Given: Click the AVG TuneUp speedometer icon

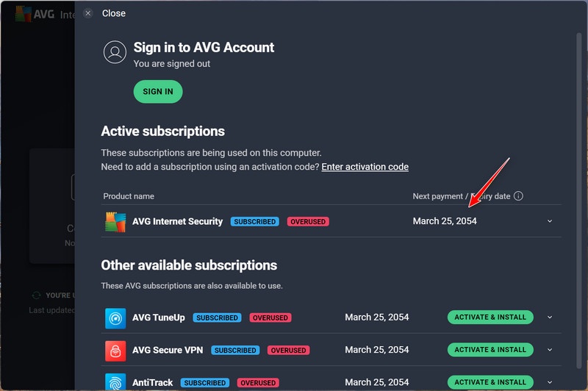Looking at the screenshot, I should click(x=115, y=318).
